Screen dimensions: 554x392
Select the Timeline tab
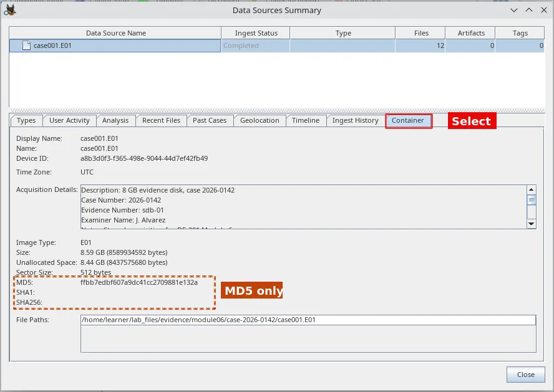(306, 120)
